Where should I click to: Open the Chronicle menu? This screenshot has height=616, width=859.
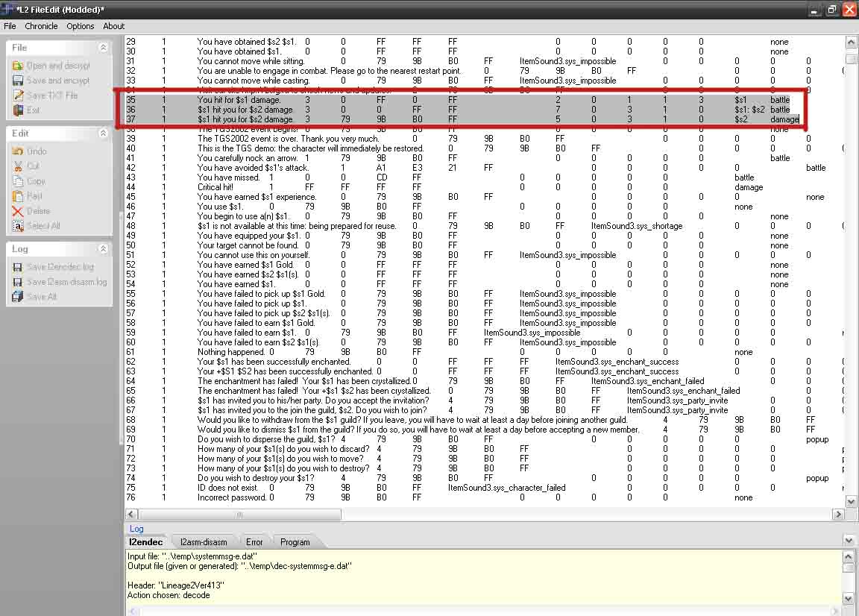pos(41,26)
